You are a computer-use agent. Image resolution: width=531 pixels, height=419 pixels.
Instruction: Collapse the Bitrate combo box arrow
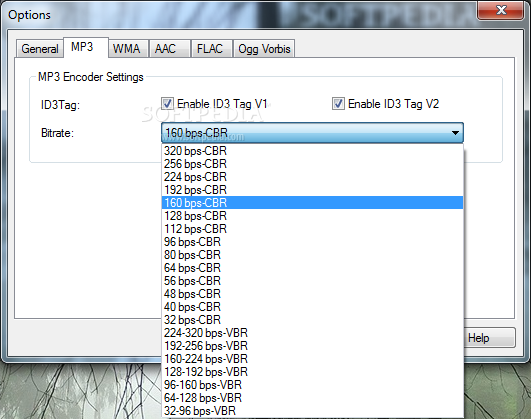click(455, 133)
